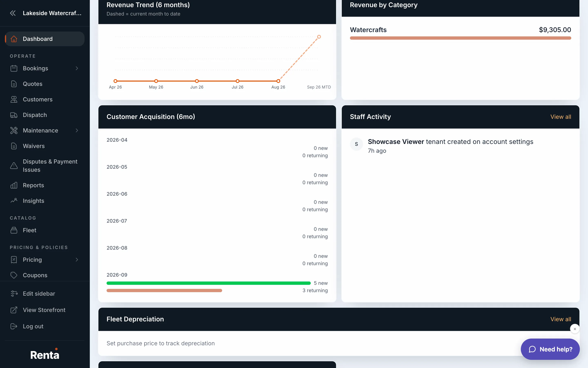Click the Lakeside Watercraf... tenant name

(x=52, y=13)
